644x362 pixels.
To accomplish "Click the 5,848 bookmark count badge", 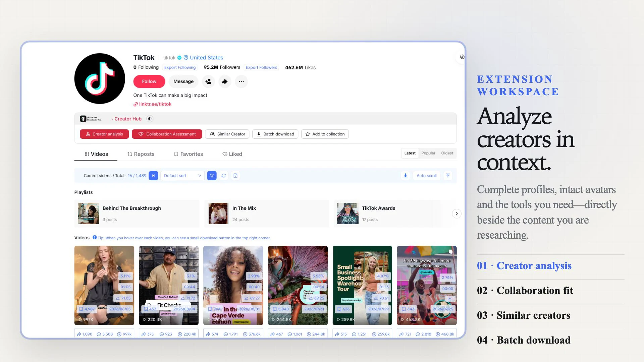I will coord(280,309).
